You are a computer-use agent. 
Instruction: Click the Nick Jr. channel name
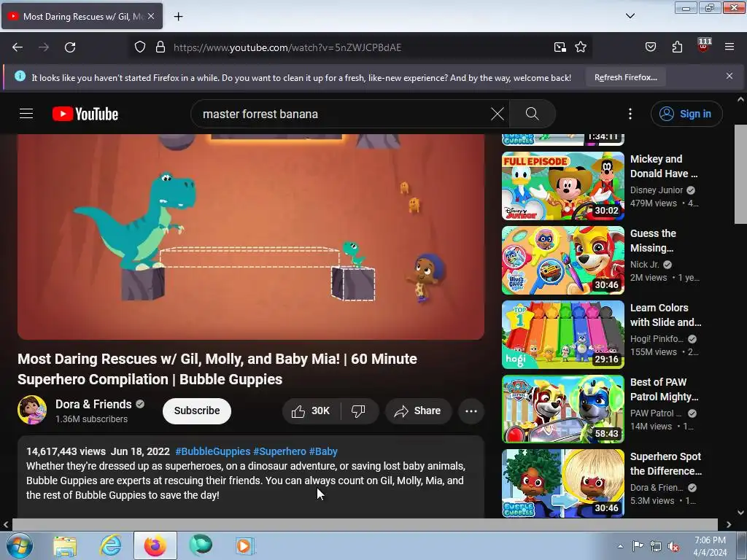(x=645, y=264)
